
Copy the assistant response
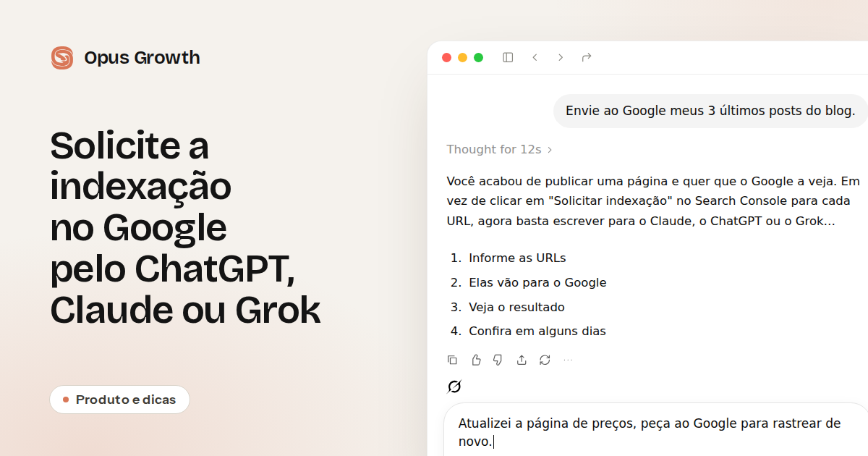(452, 360)
